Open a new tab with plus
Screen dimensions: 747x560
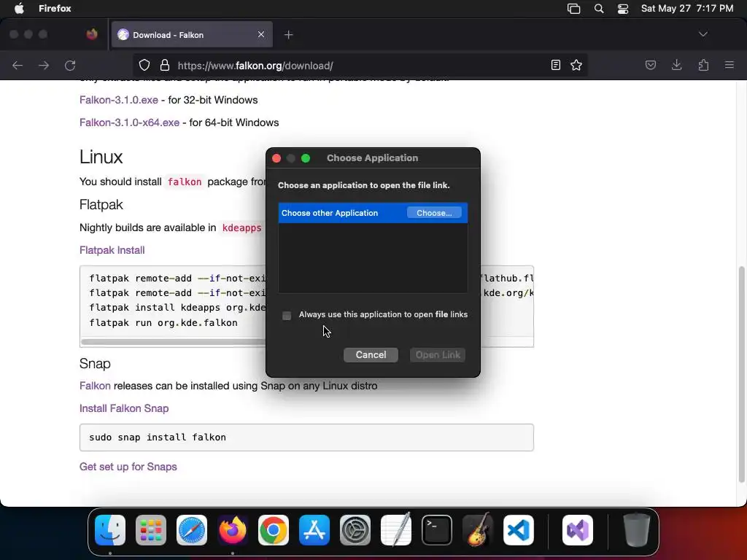tap(288, 35)
